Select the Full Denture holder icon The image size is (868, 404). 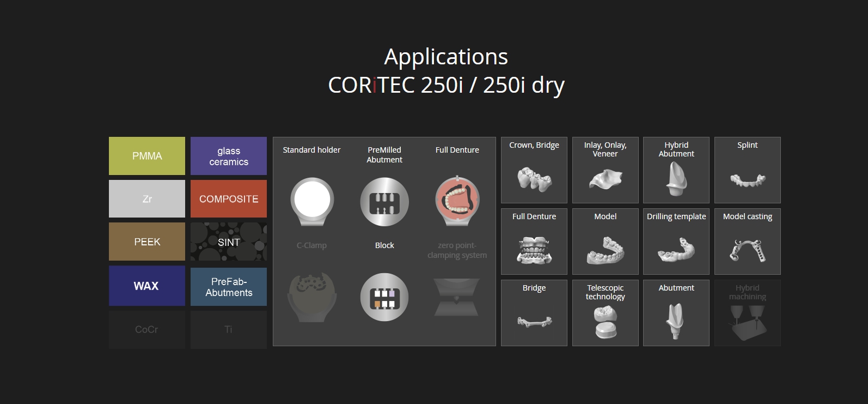coord(457,201)
